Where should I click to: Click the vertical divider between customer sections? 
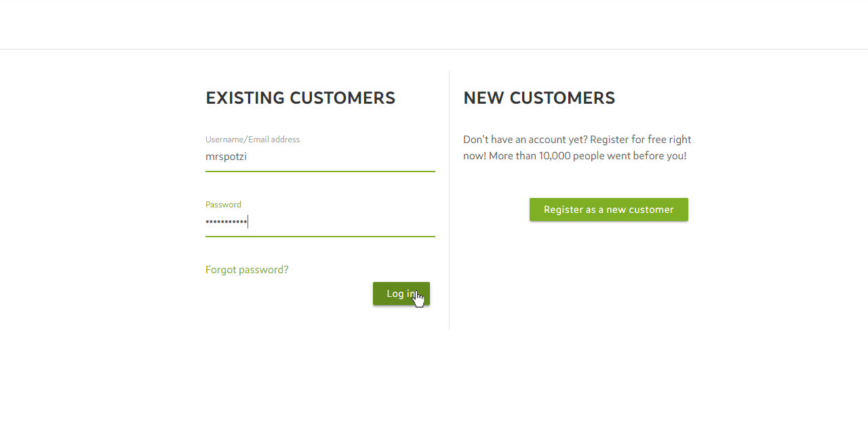point(449,200)
